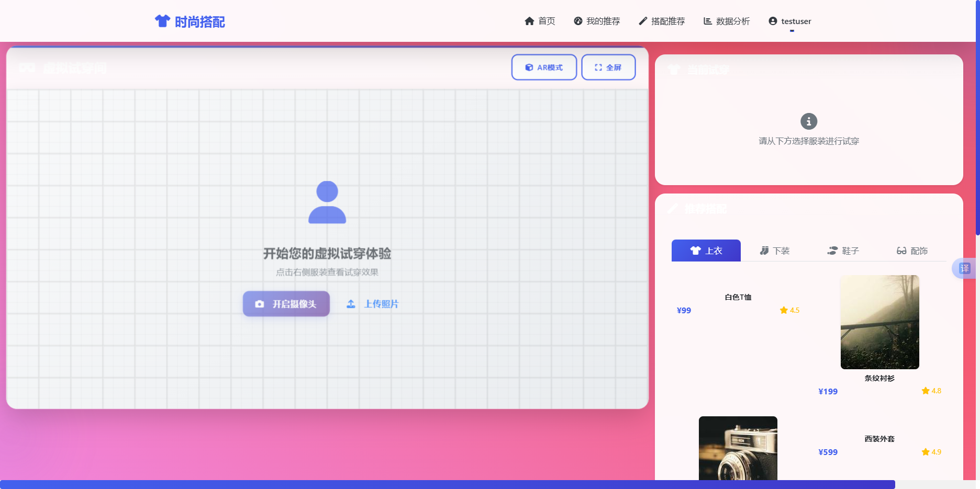
Task: Open 数据分析 navigation item
Action: 727,21
